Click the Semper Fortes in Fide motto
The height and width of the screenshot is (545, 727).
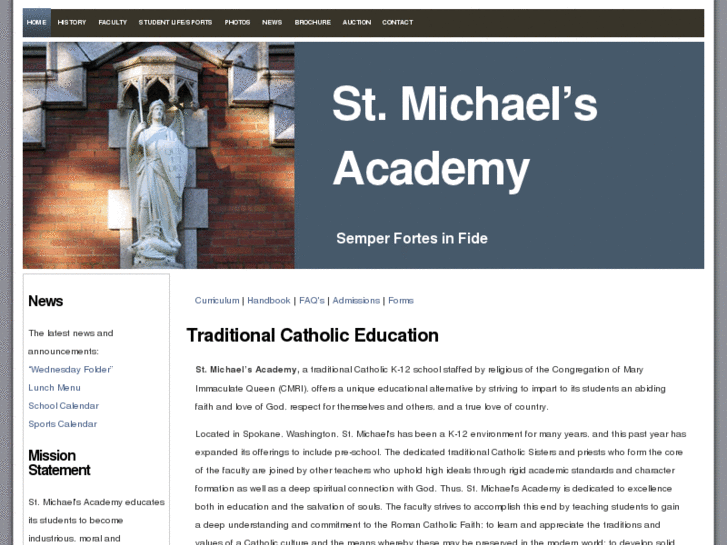click(412, 238)
